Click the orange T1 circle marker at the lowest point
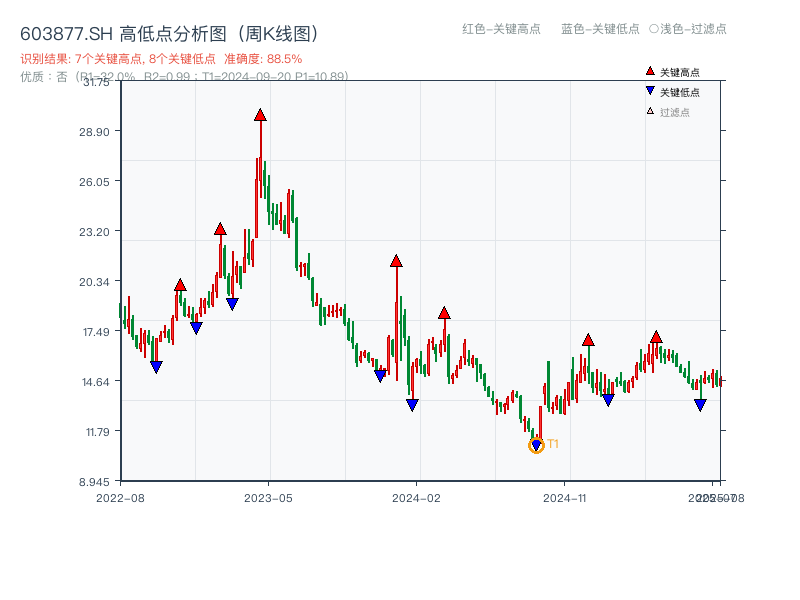Screen dimensions: 800x600 coord(536,445)
